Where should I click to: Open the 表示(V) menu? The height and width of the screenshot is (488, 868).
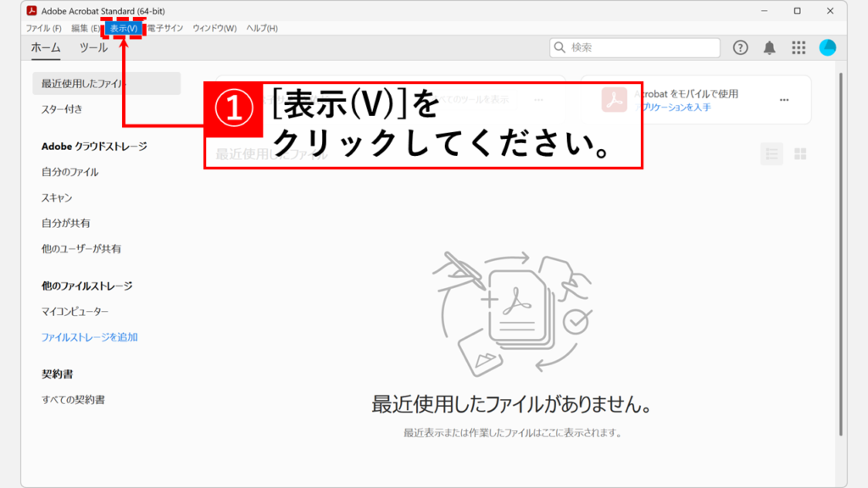(x=124, y=28)
